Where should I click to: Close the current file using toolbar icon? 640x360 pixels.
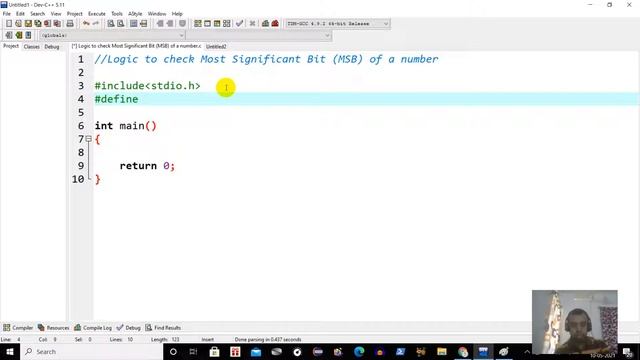click(x=48, y=24)
